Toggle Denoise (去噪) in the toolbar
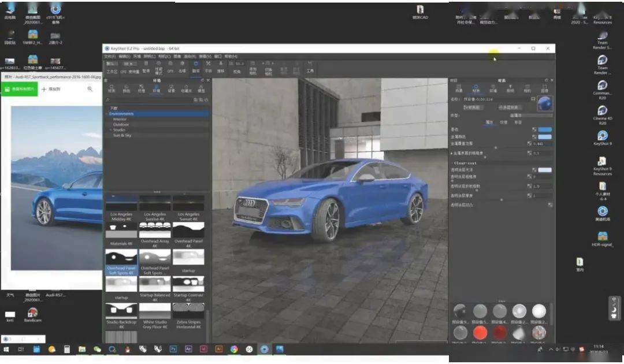The width and height of the screenshot is (624, 364). tap(182, 67)
